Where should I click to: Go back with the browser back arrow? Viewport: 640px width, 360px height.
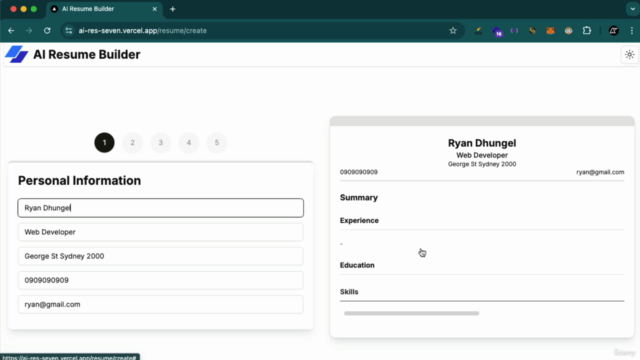click(x=11, y=31)
